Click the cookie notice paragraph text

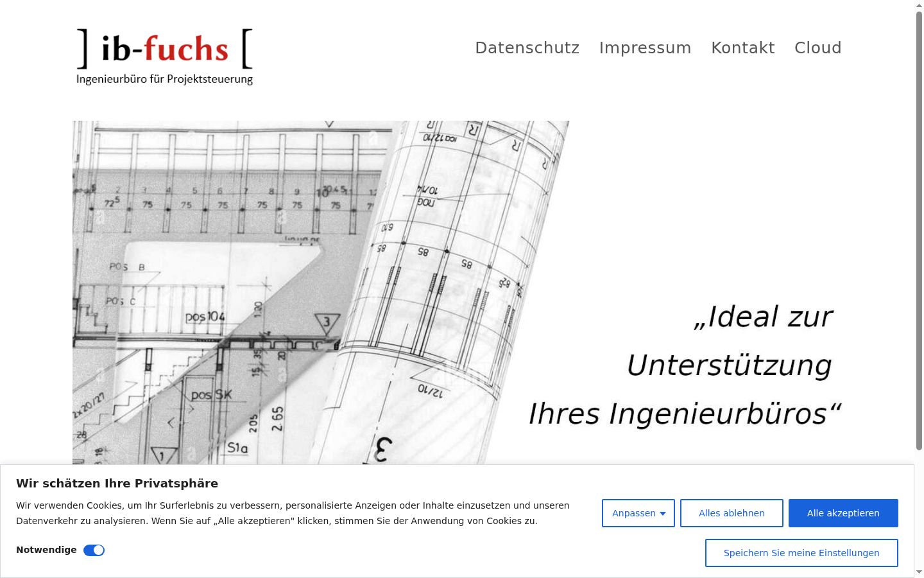(293, 513)
